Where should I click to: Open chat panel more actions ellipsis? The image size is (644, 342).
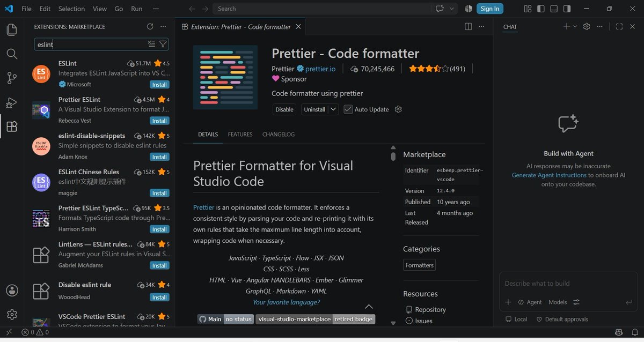click(x=600, y=26)
